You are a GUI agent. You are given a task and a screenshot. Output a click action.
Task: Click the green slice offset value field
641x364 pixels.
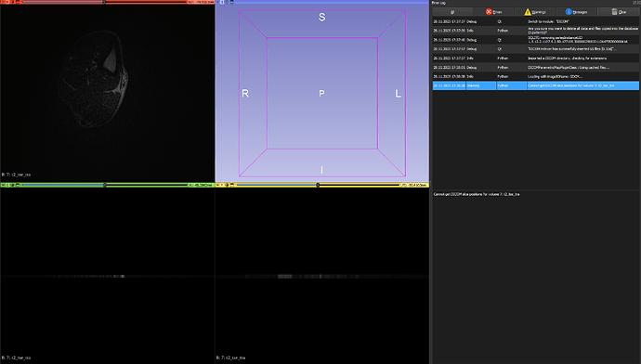click(x=201, y=185)
